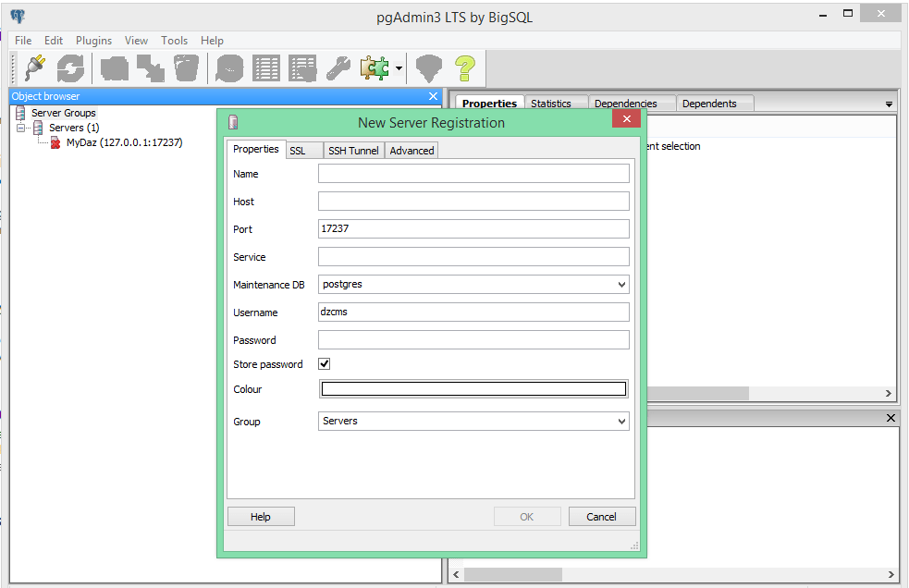Open the Edit menu
Image resolution: width=909 pixels, height=588 pixels.
coord(54,41)
